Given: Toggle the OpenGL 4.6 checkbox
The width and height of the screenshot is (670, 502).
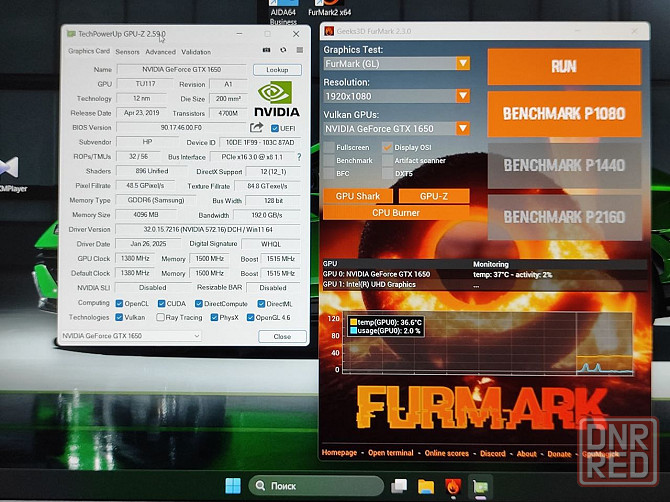Looking at the screenshot, I should (x=250, y=317).
